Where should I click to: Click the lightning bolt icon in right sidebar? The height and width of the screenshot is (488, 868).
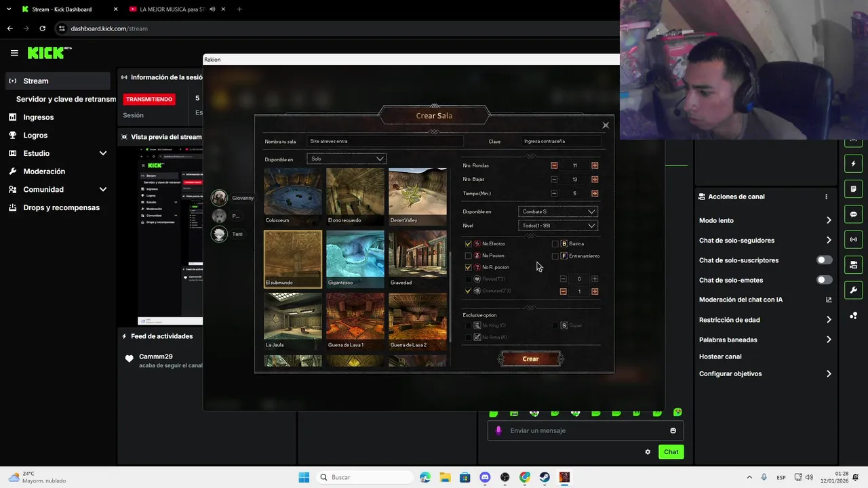pyautogui.click(x=853, y=164)
